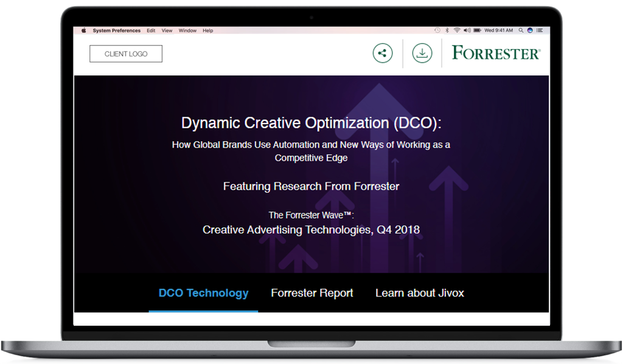Click 'Featuring Research From Forrester' text
This screenshot has height=364, width=623.
(311, 186)
